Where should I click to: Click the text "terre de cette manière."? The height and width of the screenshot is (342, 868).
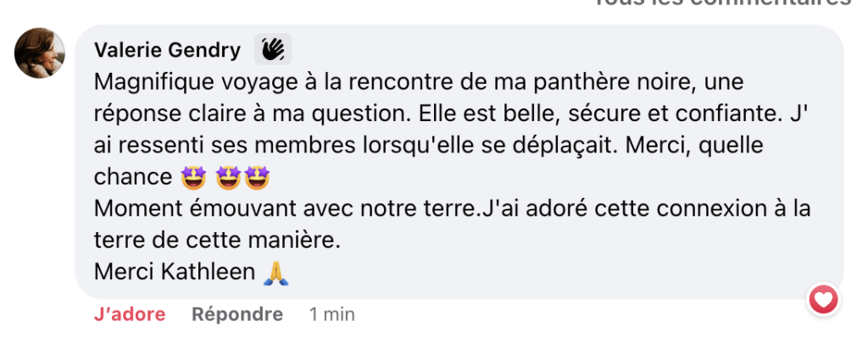click(216, 240)
